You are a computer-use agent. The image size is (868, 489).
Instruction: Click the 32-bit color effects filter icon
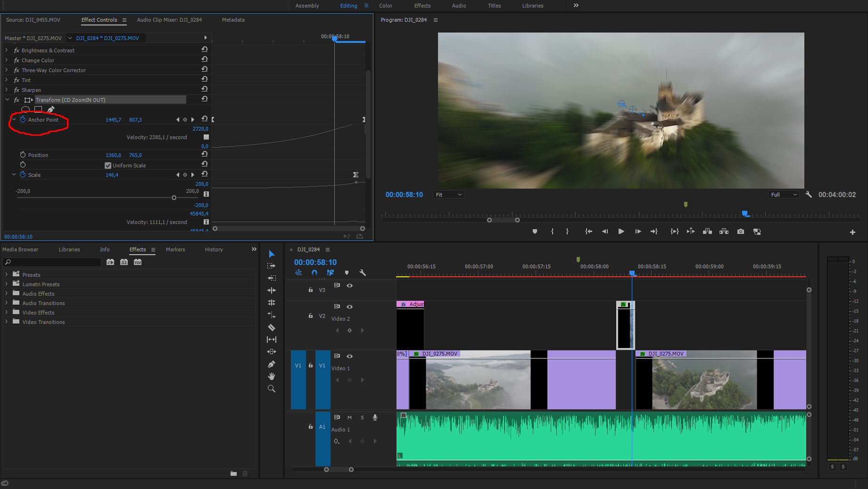(x=124, y=262)
